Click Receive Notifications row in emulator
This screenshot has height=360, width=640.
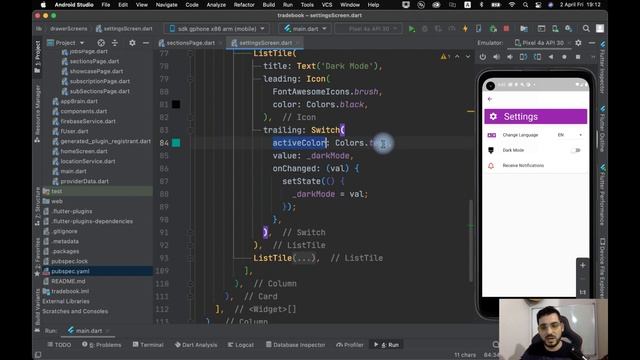pos(536,166)
